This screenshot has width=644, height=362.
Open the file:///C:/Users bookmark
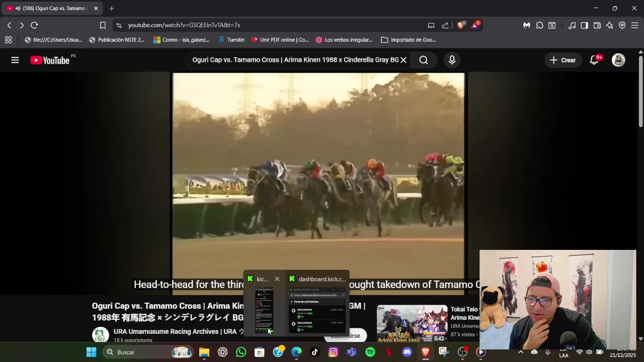pos(53,40)
